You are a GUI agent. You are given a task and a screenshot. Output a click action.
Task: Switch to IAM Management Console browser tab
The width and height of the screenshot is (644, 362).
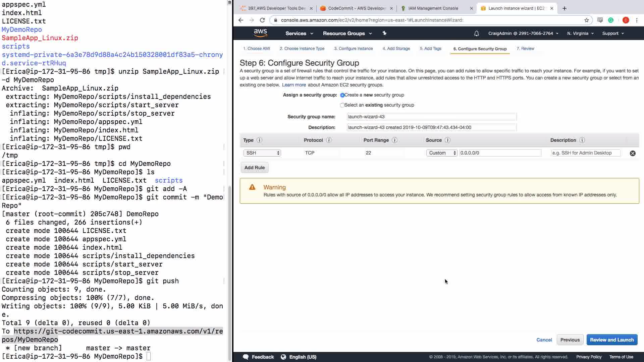[433, 8]
